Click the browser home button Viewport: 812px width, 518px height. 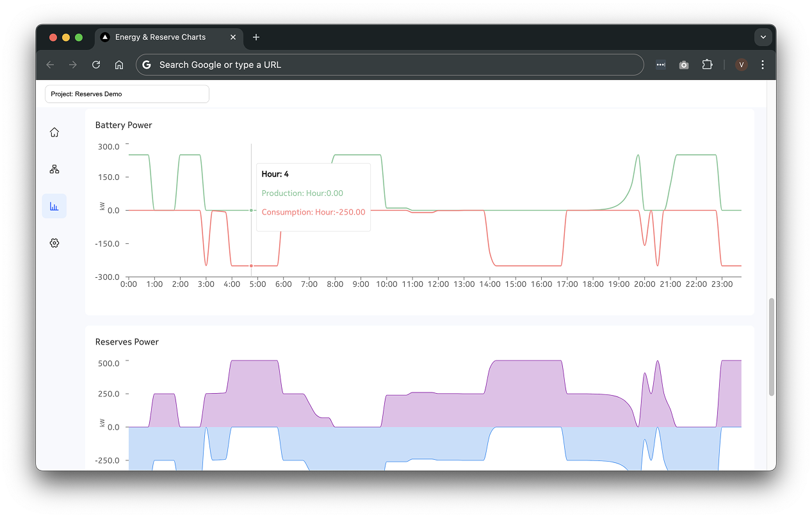[x=119, y=65]
